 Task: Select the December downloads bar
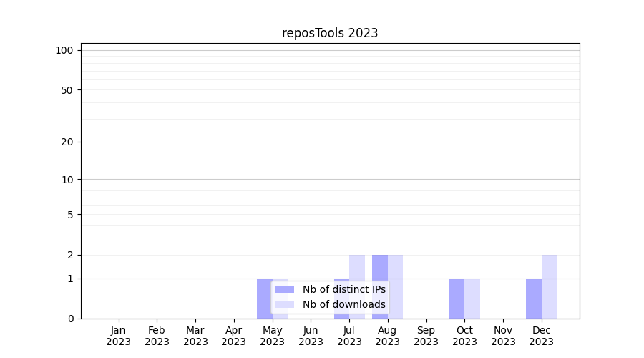[x=549, y=286]
